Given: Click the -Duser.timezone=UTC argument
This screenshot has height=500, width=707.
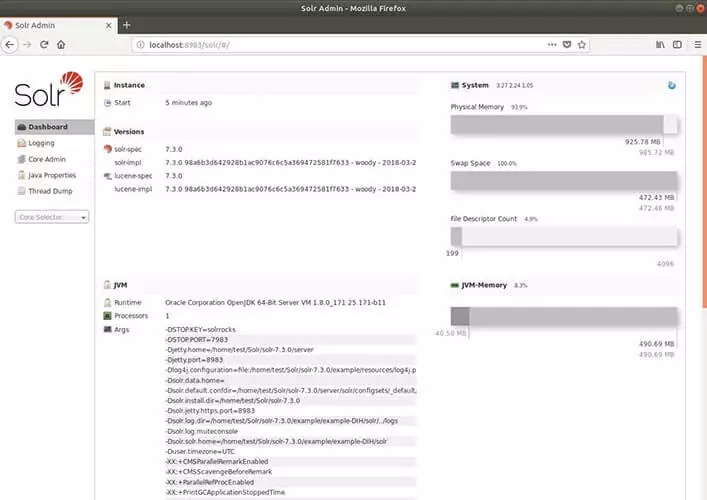Looking at the screenshot, I should point(201,451).
